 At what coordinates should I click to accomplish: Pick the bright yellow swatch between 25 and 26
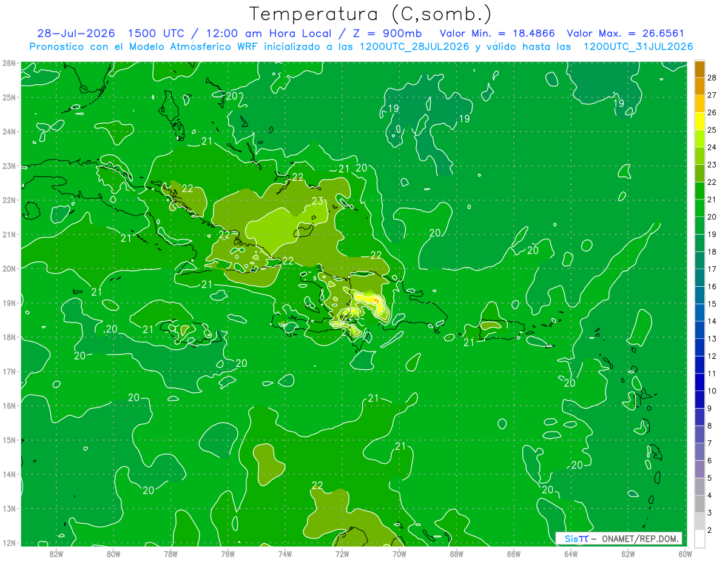click(x=699, y=121)
